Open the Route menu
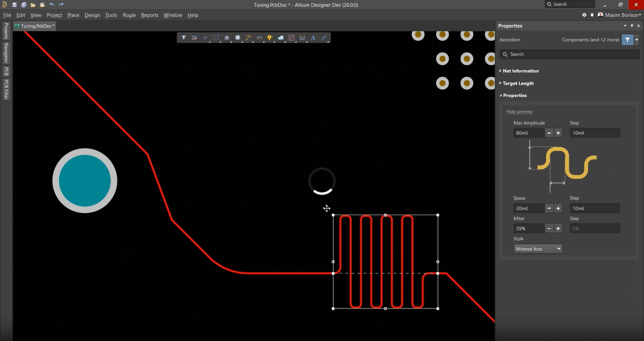Image resolution: width=644 pixels, height=341 pixels. (129, 15)
